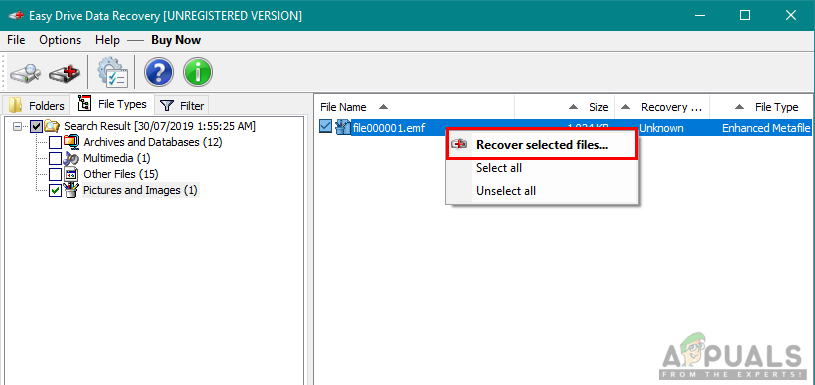This screenshot has height=385, width=815.
Task: Uncheck the Pictures and Images checkbox
Action: tap(55, 191)
